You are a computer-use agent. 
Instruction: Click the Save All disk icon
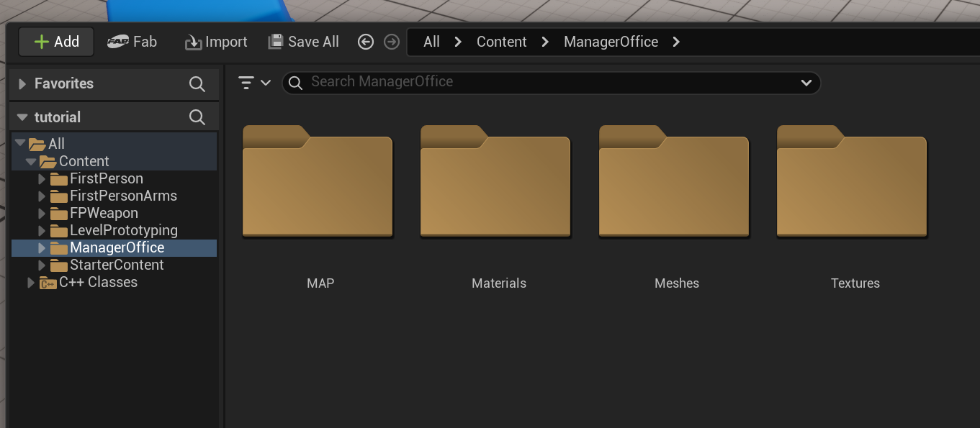coord(275,42)
